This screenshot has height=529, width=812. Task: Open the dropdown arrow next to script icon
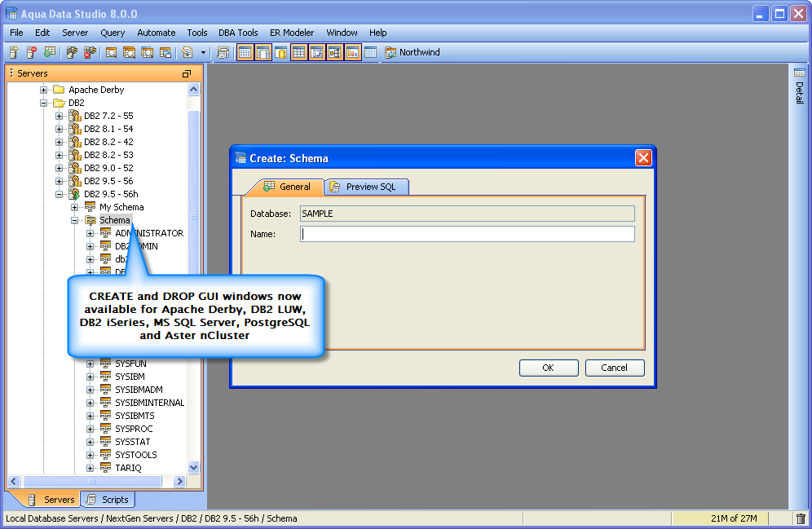tap(203, 52)
